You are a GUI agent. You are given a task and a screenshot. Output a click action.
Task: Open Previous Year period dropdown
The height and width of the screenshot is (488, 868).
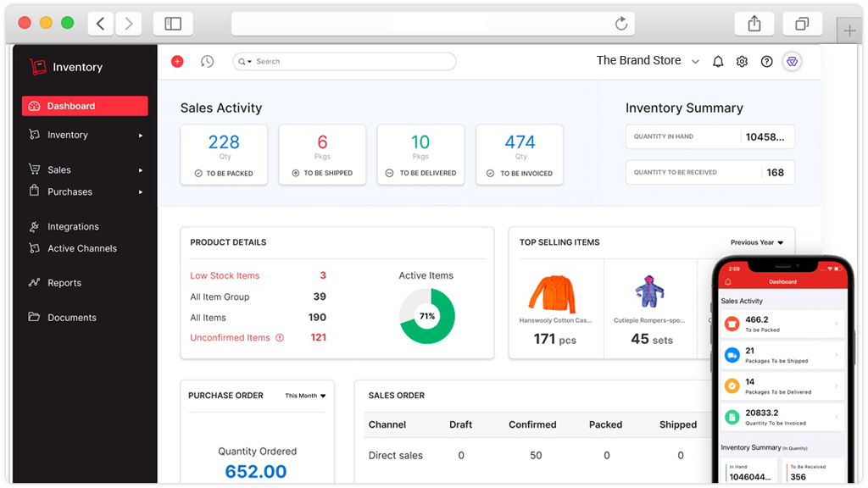tap(757, 242)
